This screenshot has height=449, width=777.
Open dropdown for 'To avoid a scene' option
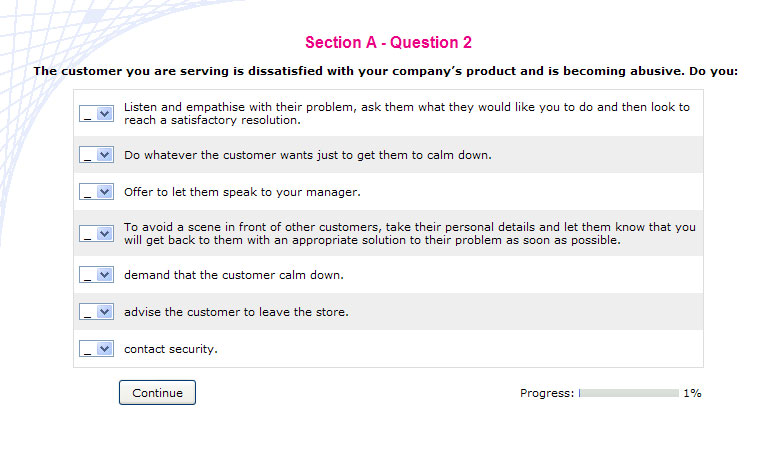[x=97, y=233]
